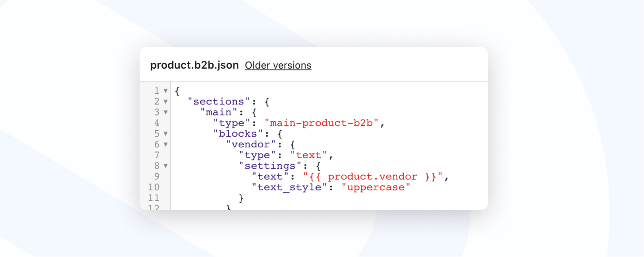Click the "type" key on line 7
644x257 pixels.
[257, 155]
